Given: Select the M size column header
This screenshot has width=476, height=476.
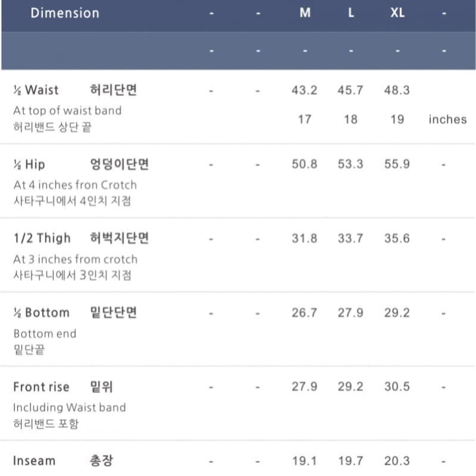Looking at the screenshot, I should pyautogui.click(x=305, y=13).
